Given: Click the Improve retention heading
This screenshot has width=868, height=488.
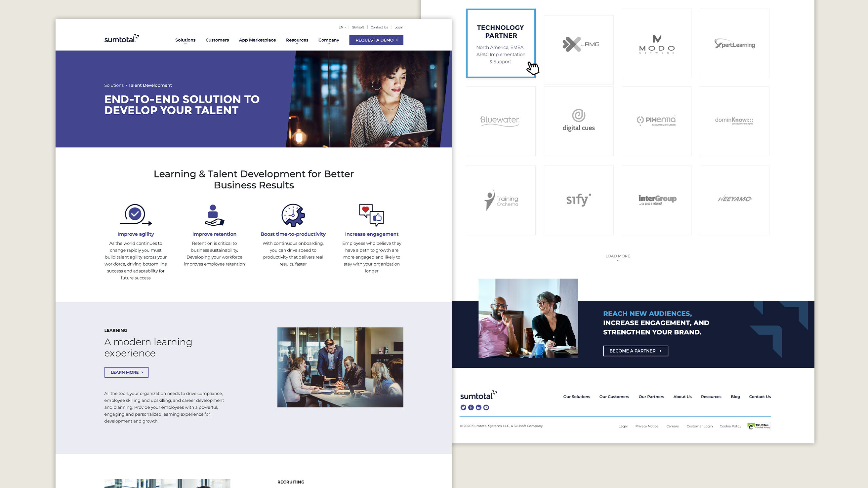Looking at the screenshot, I should 214,234.
